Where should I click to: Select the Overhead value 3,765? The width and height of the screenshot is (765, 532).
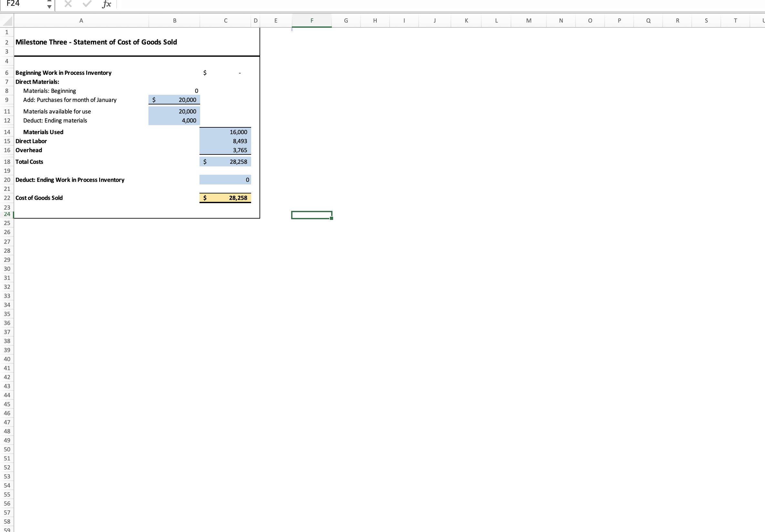click(x=225, y=150)
